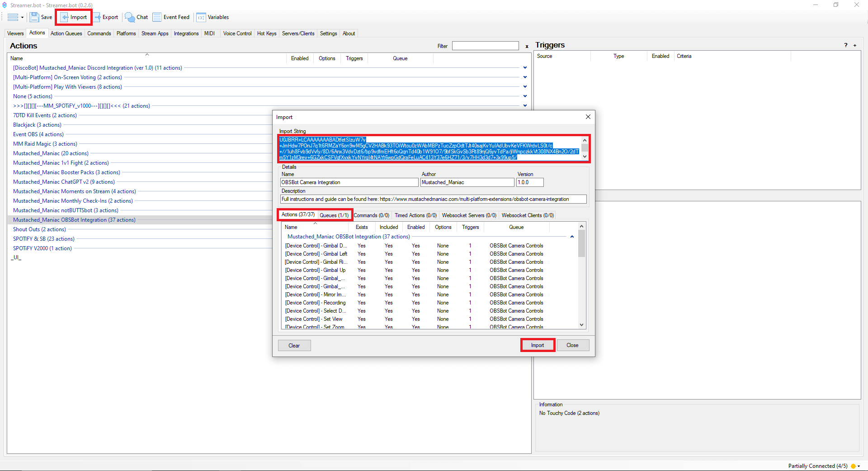Open the Event Feed icon
The height and width of the screenshot is (471, 868).
click(x=157, y=17)
